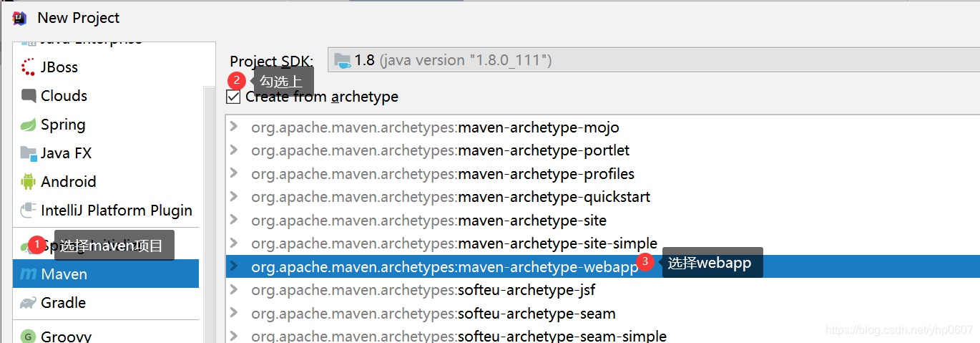Click the New Project window title
This screenshot has height=343, width=980.
[79, 18]
